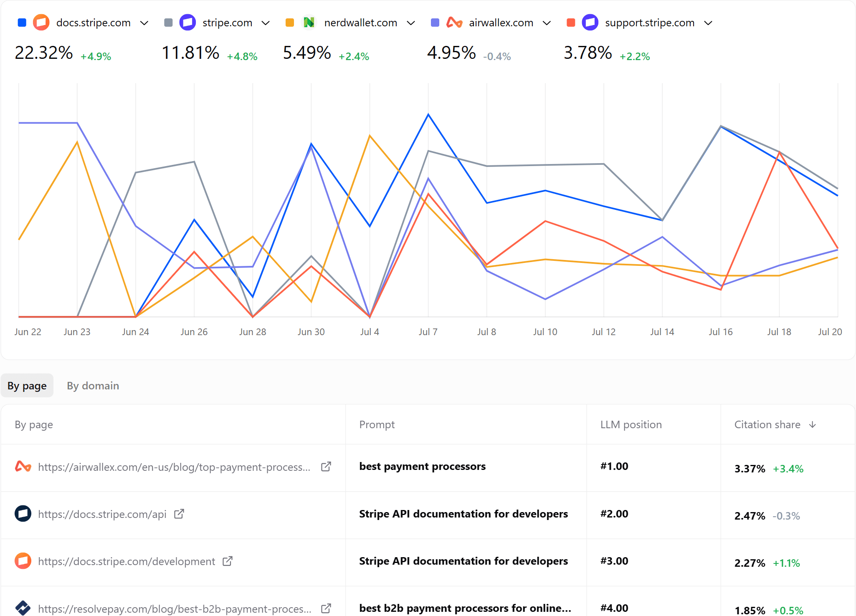Click the LLM position column header

631,424
